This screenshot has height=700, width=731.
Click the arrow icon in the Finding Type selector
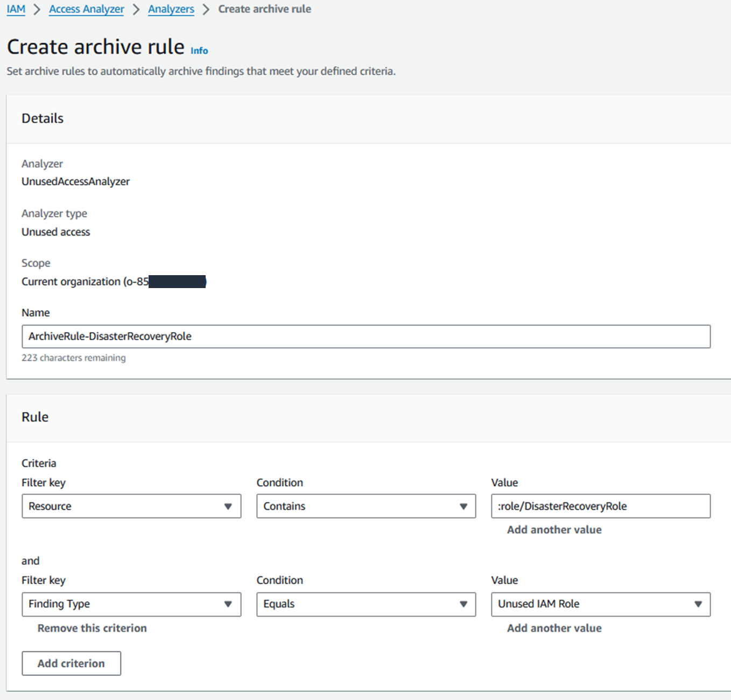point(228,604)
